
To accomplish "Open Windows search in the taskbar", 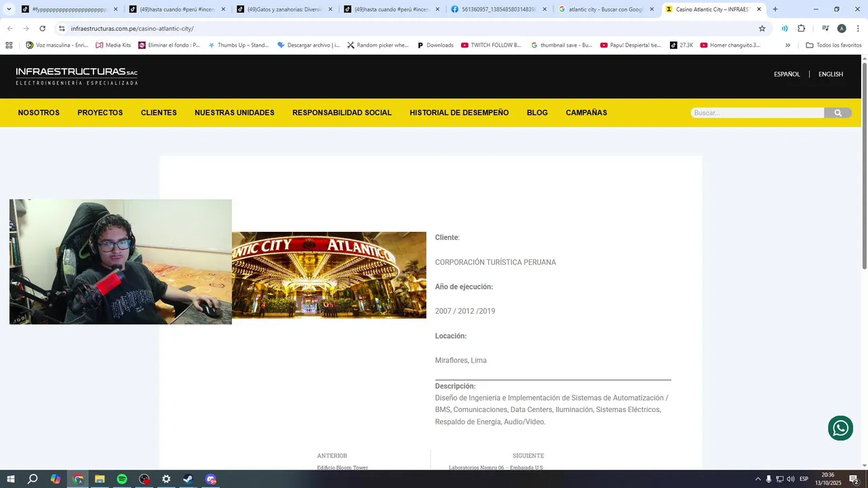I will [x=33, y=479].
